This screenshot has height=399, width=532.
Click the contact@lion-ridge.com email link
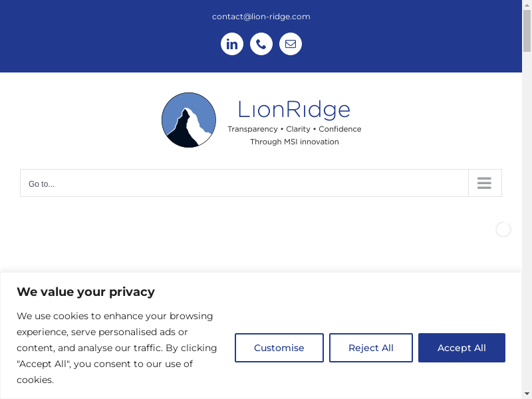261,17
